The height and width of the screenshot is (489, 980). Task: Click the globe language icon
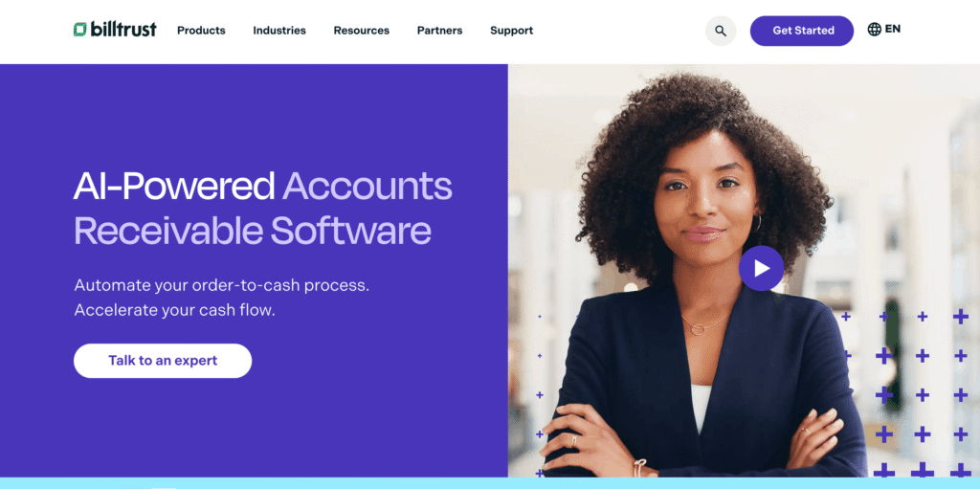pyautogui.click(x=875, y=30)
